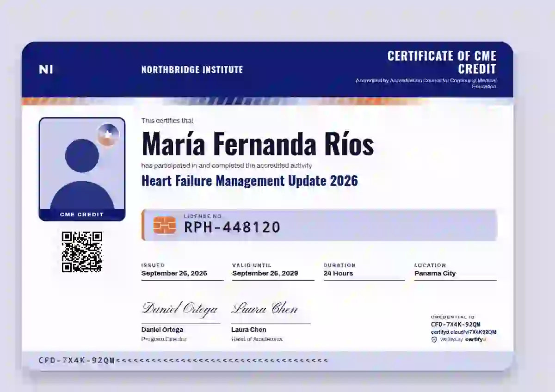This screenshot has height=392, width=555.
Task: Click the Certificate of CME Credit title
Action: click(x=442, y=62)
